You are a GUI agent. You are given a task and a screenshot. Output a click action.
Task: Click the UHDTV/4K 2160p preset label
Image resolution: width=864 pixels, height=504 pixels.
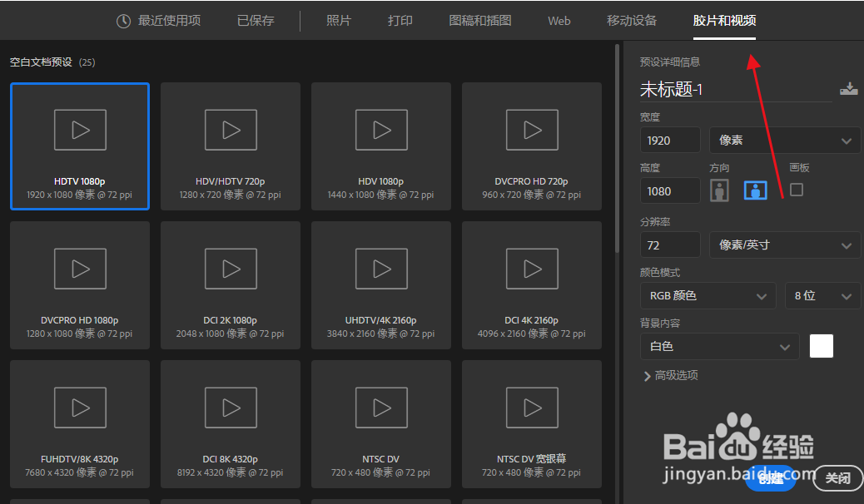[380, 320]
